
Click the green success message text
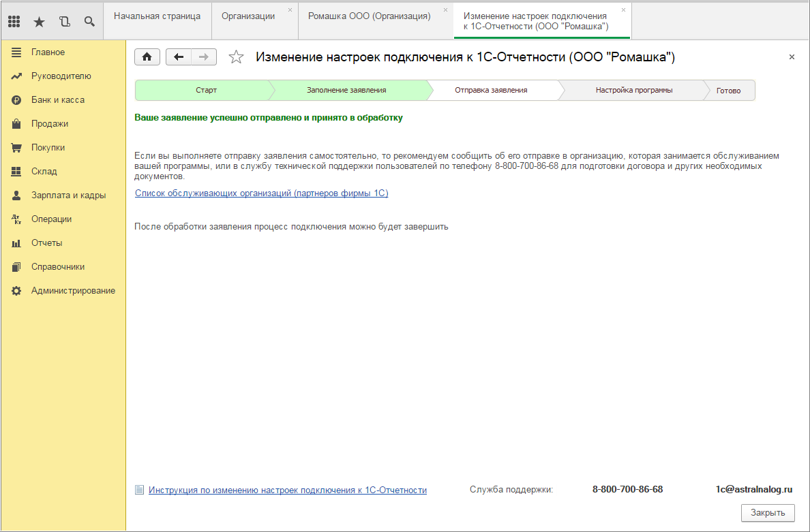point(269,118)
